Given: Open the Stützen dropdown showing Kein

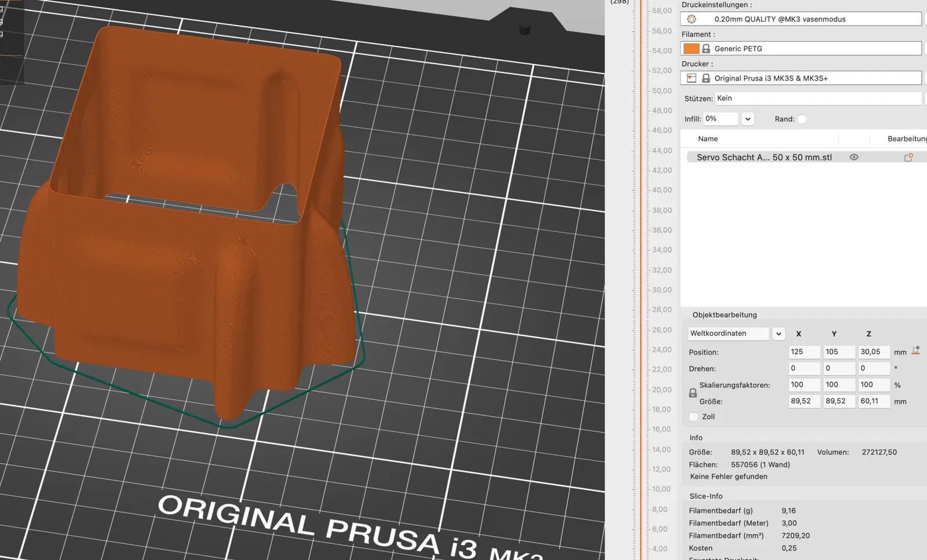Looking at the screenshot, I should [x=817, y=98].
